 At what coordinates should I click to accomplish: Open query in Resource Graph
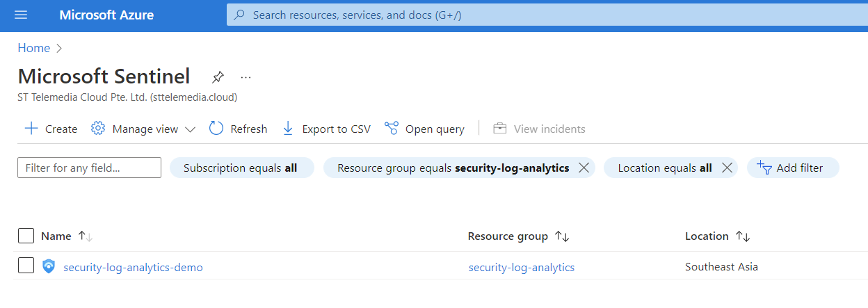[424, 129]
